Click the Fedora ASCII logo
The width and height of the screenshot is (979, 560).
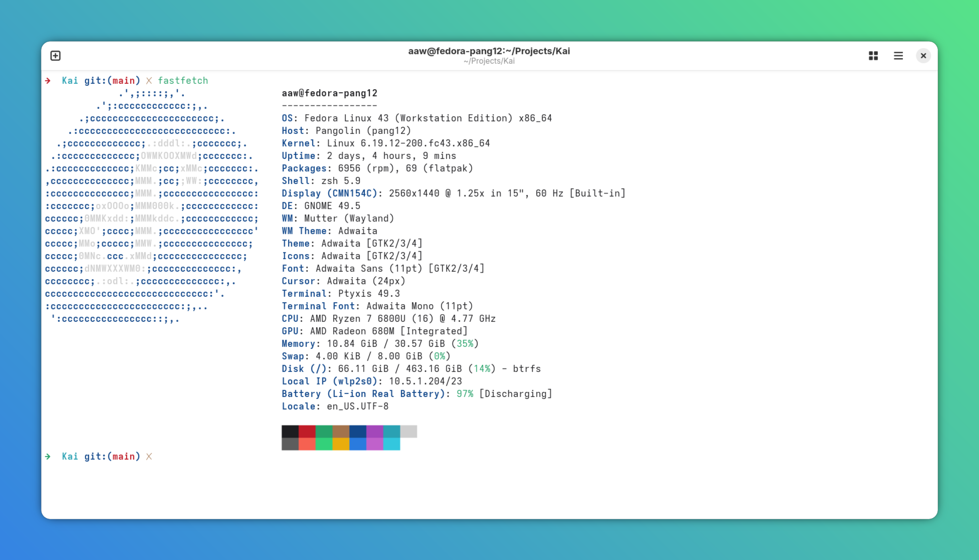(152, 206)
